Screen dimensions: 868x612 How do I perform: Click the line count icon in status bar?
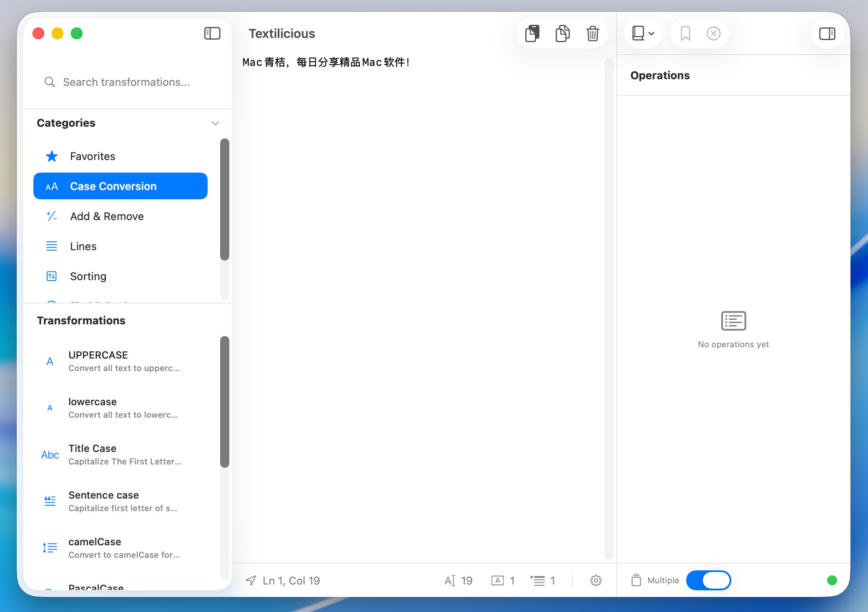pos(538,580)
